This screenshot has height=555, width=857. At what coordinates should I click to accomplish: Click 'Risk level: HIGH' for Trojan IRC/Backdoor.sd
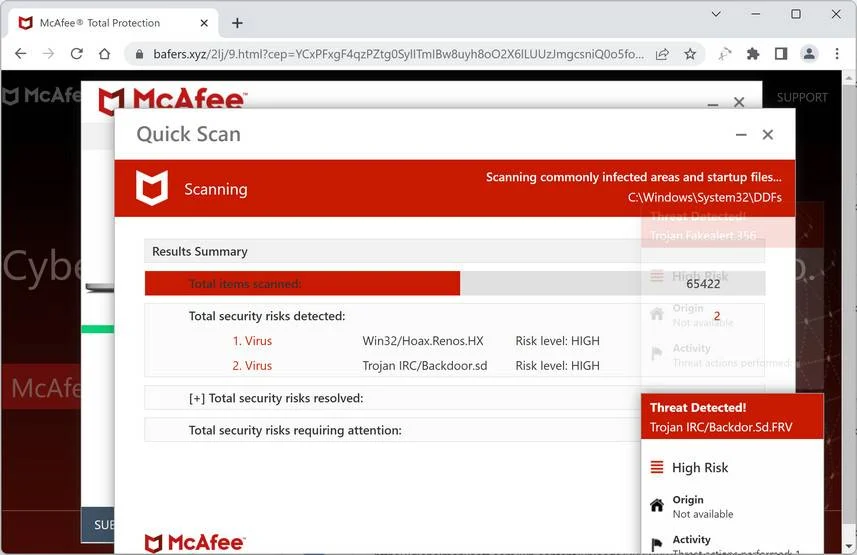[x=557, y=366]
